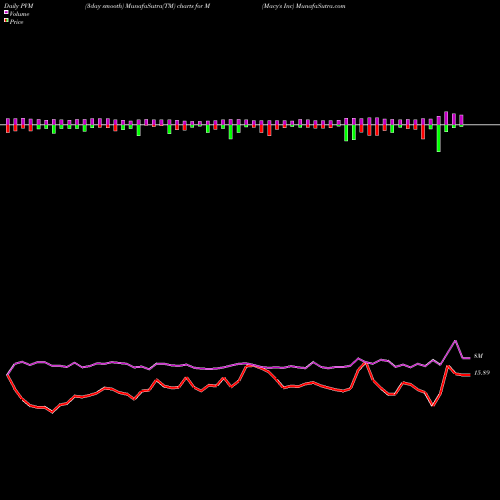Click the '8M' volume line end label
Screen dimensions: 500x500
[478, 356]
